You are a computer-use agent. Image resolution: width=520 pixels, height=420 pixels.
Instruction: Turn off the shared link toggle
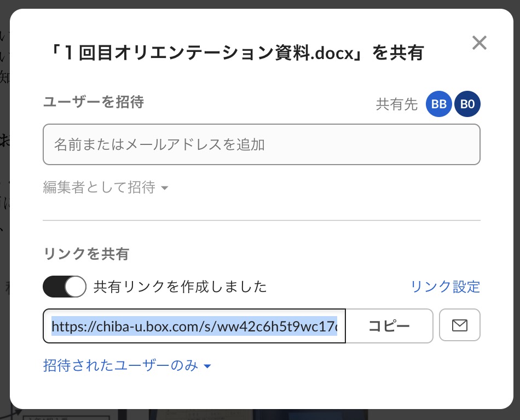tap(65, 287)
